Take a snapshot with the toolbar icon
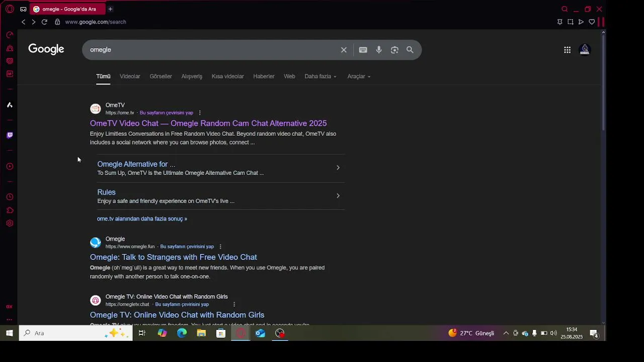 tap(570, 22)
